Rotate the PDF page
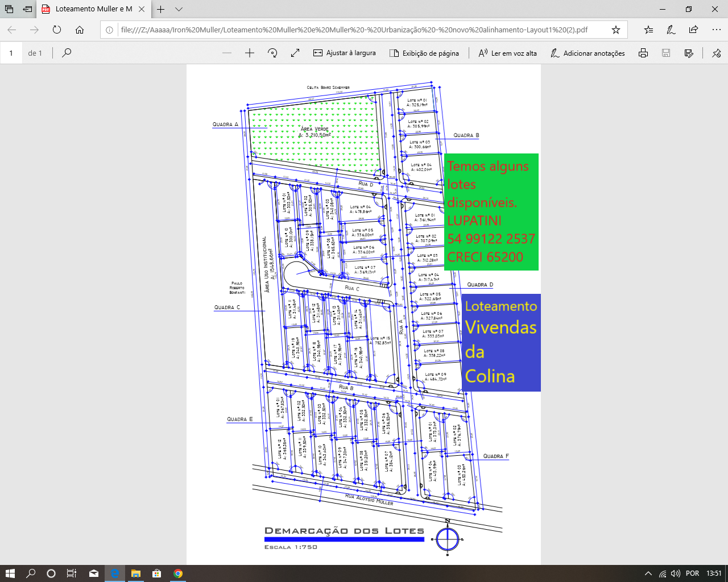 pos(272,53)
